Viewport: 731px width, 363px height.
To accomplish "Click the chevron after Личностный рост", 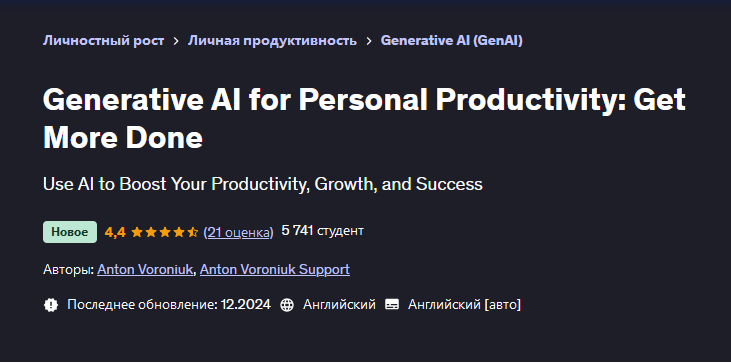I will click(176, 41).
